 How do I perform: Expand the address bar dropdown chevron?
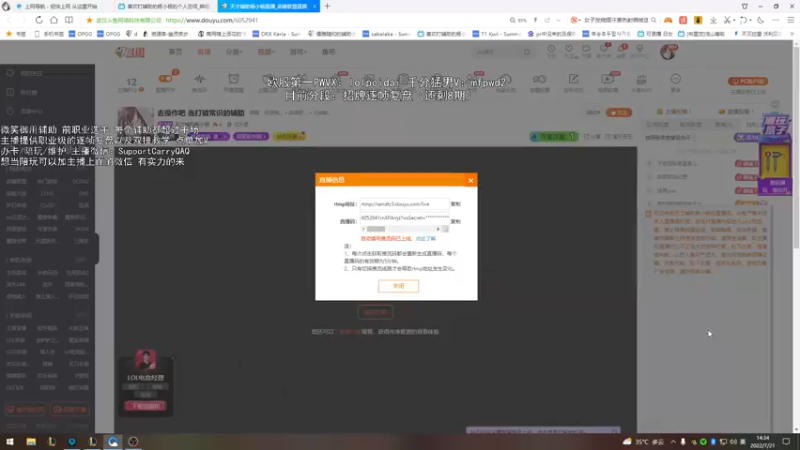click(x=558, y=20)
